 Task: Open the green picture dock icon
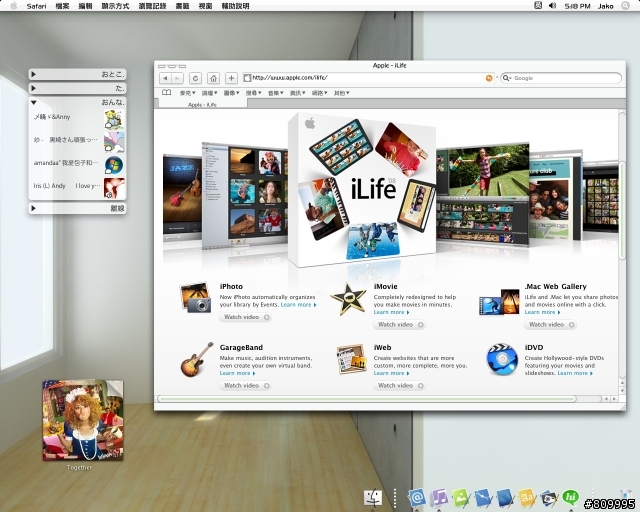coord(461,498)
